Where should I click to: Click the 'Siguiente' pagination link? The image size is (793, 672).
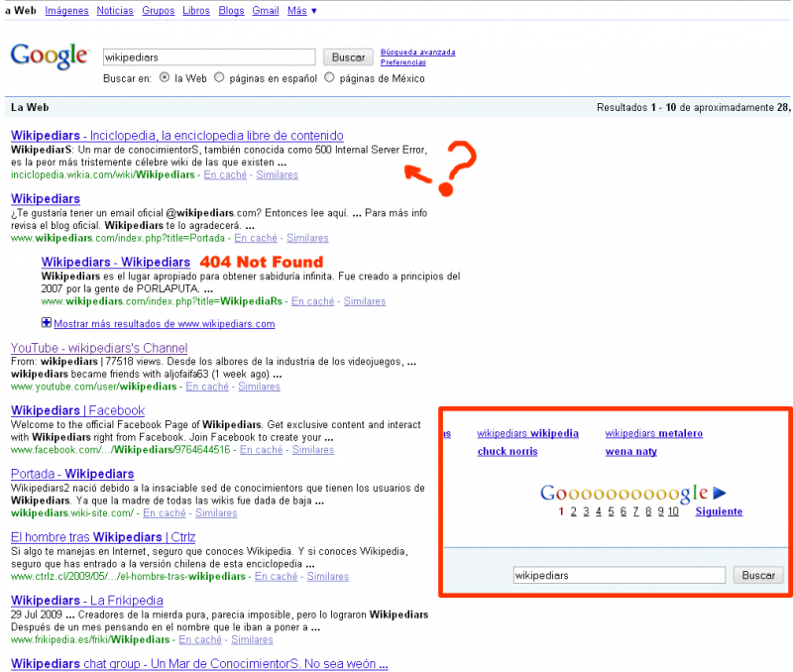719,511
